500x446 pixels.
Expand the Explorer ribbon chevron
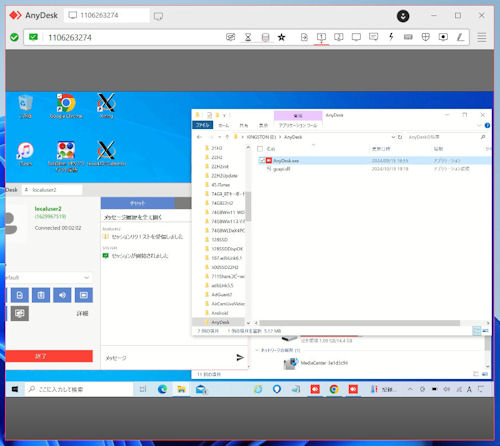[479, 125]
